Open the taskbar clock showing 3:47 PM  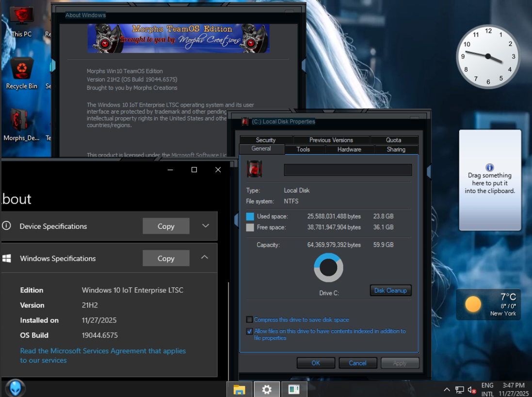click(514, 390)
